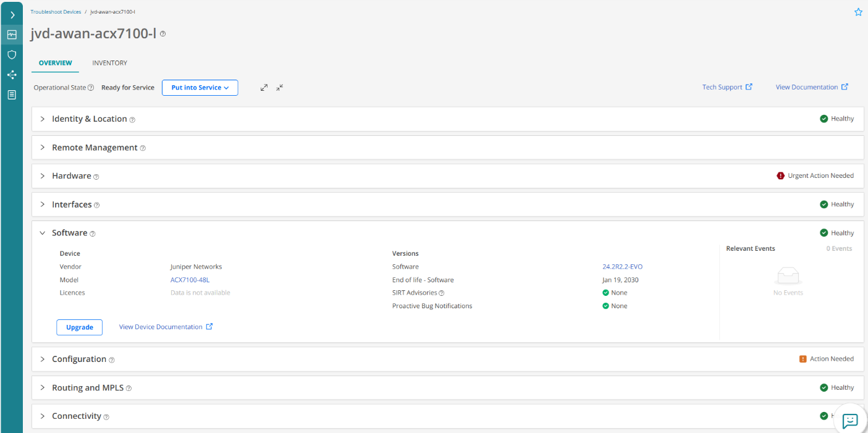The image size is (868, 433).
Task: Open the document list sidebar icon
Action: point(12,95)
